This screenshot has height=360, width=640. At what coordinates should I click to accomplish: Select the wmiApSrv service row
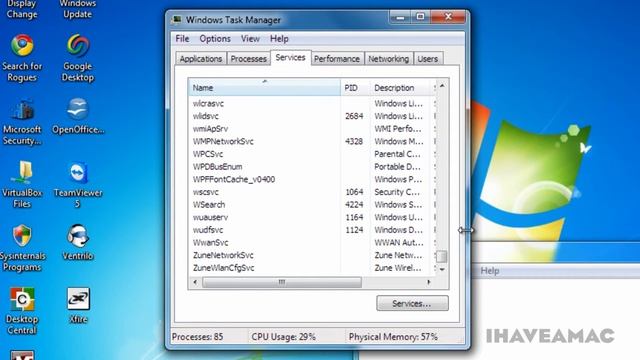click(x=312, y=129)
